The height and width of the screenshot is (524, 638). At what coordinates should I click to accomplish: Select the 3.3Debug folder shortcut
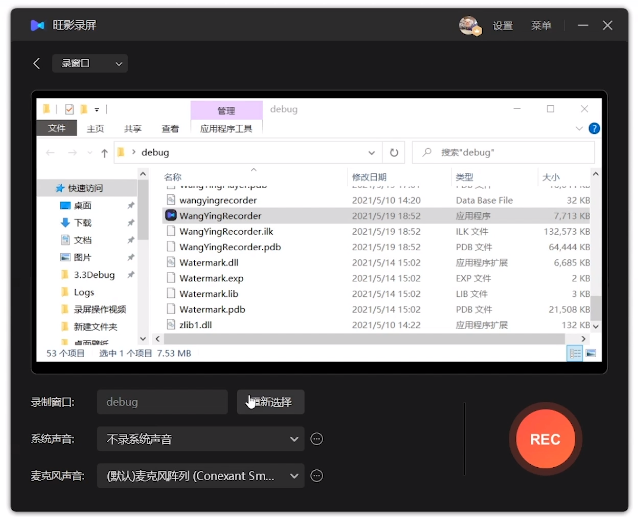(x=94, y=275)
